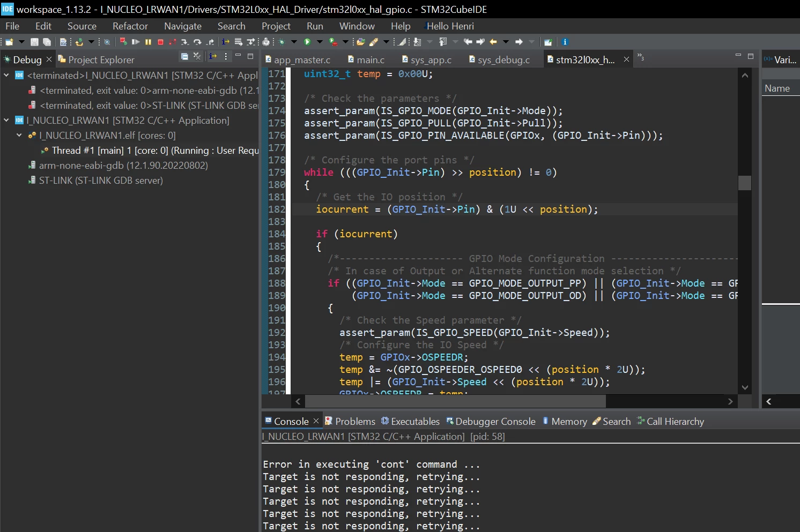Switch to the Call Hierarchy tab
Viewport: 800px width, 532px height.
[670, 421]
